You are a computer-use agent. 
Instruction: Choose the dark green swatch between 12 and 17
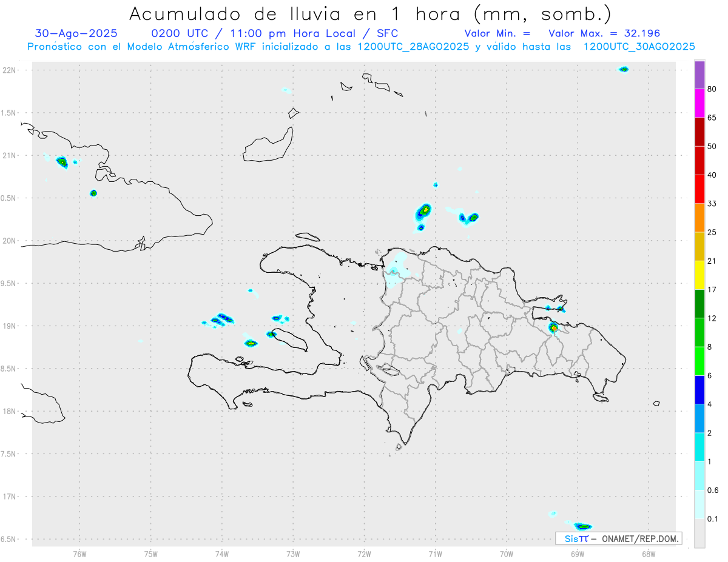point(699,304)
